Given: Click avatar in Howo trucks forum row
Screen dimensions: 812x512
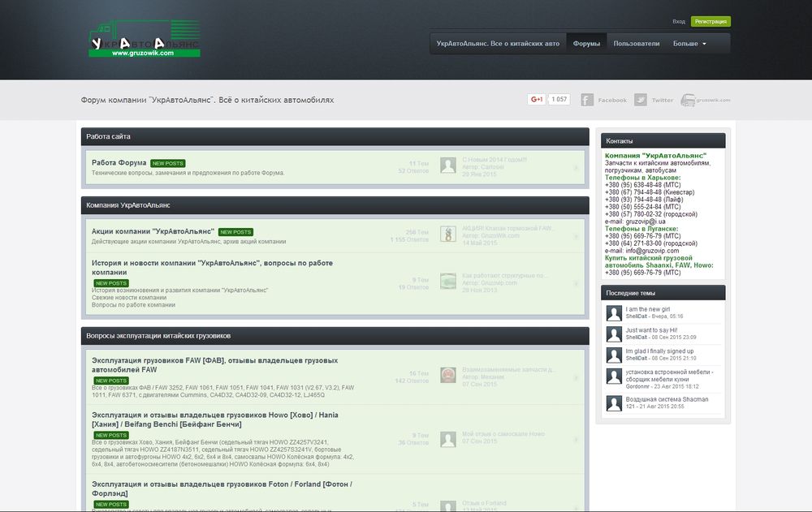Looking at the screenshot, I should 448,439.
